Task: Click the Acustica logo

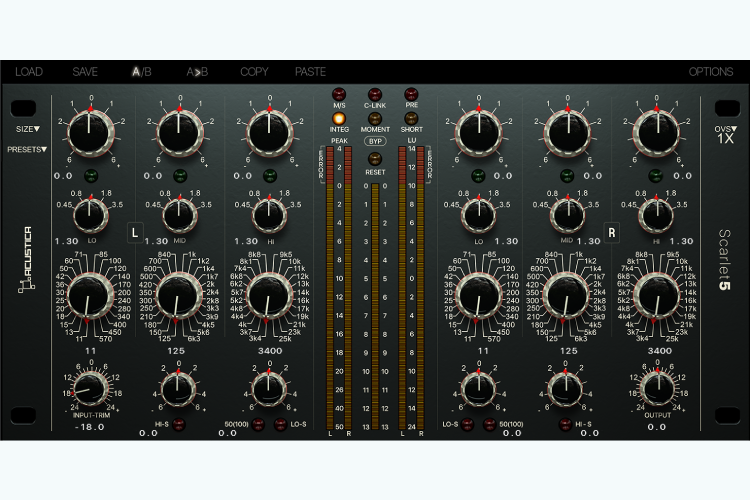Action: (x=27, y=259)
